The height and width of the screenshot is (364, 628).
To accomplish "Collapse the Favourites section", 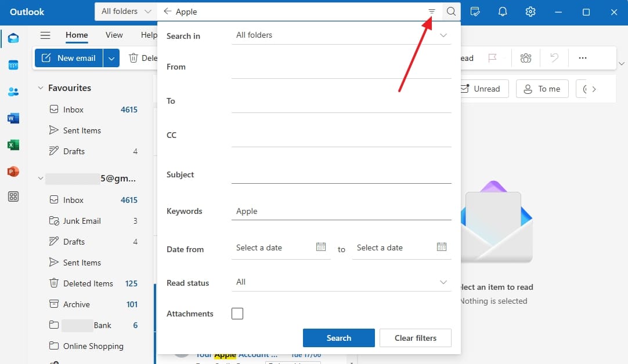I will 40,88.
